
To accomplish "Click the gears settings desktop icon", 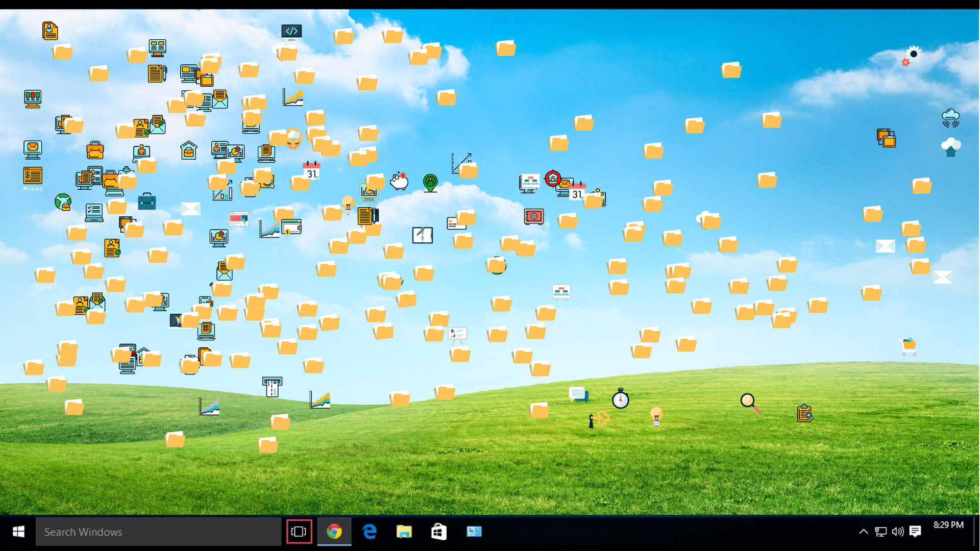I will pyautogui.click(x=911, y=56).
